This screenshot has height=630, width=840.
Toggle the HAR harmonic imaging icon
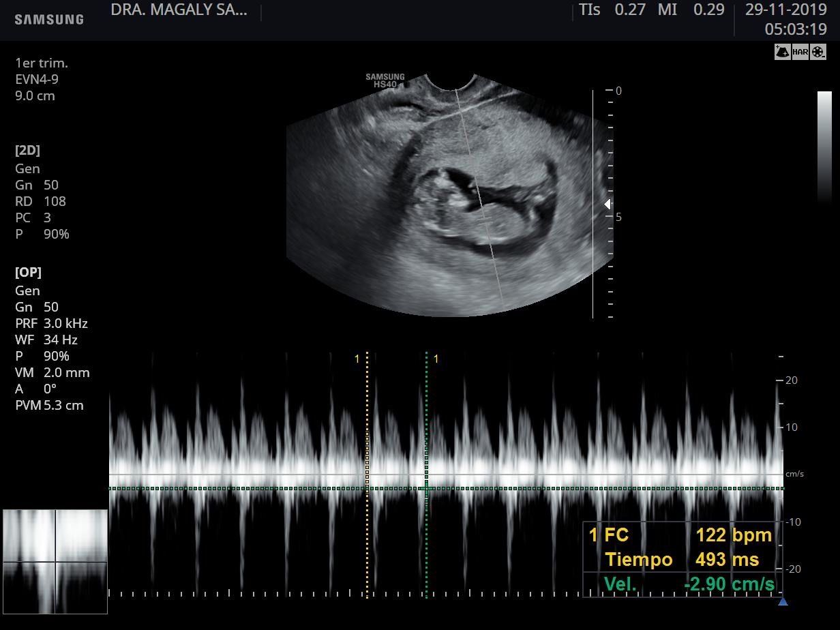(800, 52)
